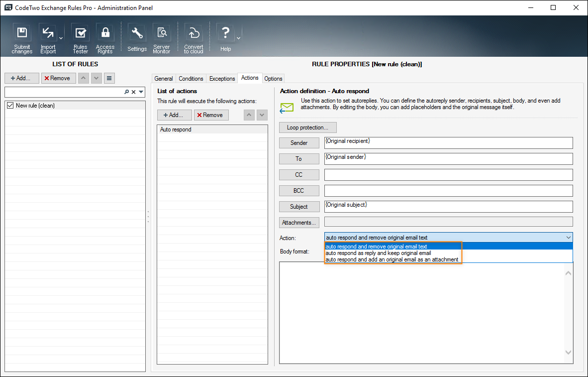Click the To recipients button

click(x=299, y=159)
